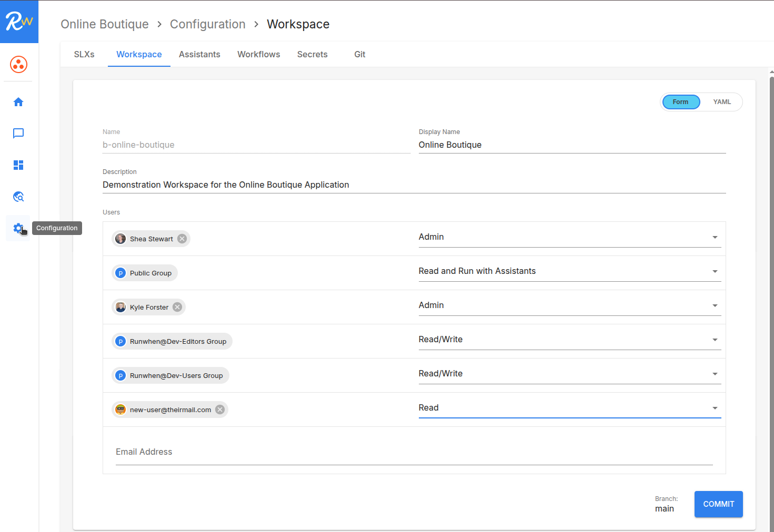
Task: Focus the Email Address input field
Action: pos(414,452)
